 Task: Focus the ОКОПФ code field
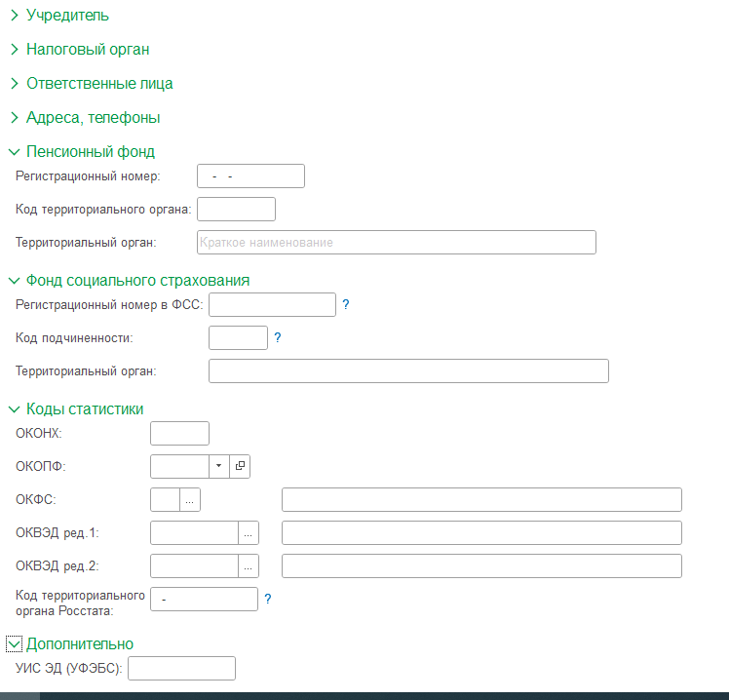(x=180, y=466)
